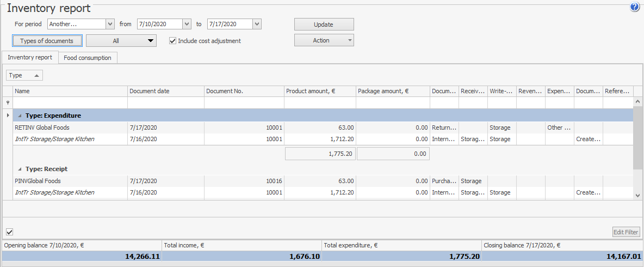This screenshot has width=644, height=267.
Task: Click the Update button
Action: click(324, 25)
